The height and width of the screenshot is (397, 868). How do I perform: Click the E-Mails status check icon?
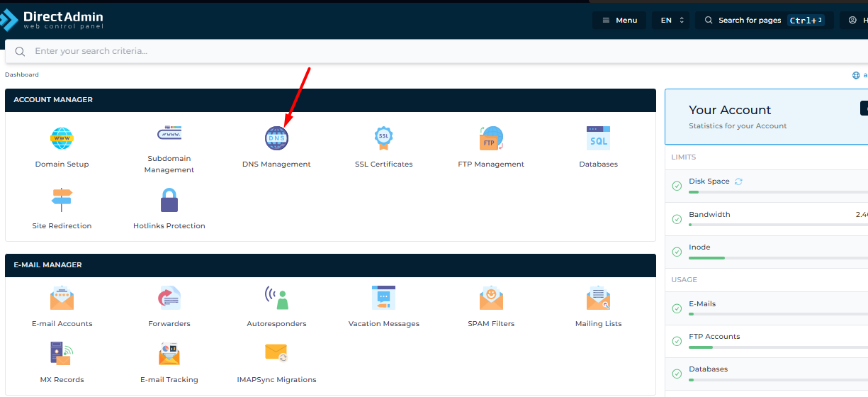tap(677, 309)
